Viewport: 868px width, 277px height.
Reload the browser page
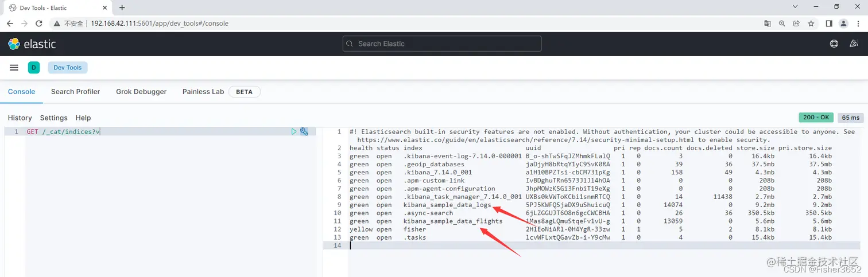39,24
